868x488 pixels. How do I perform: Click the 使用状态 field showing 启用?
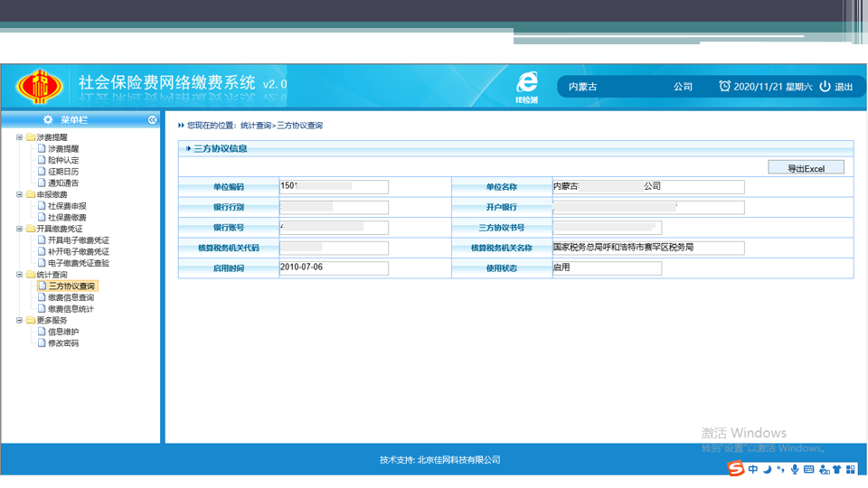click(x=607, y=267)
